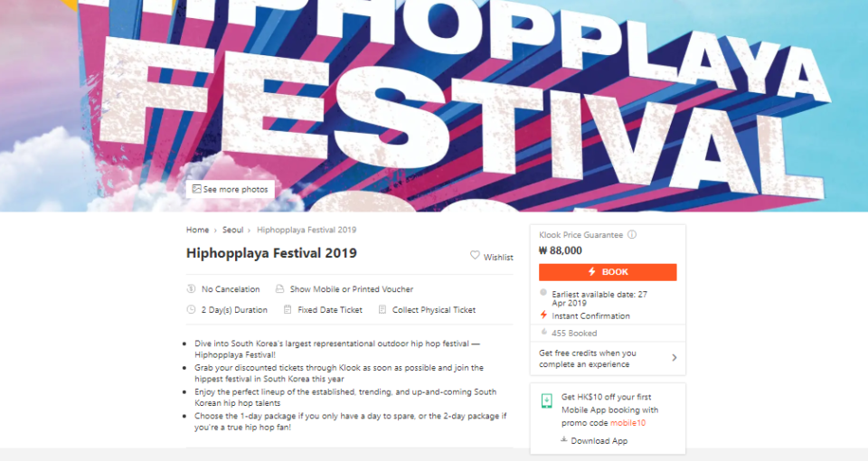Click the Collect Physical Ticket icon
868x461 pixels.
coord(382,310)
